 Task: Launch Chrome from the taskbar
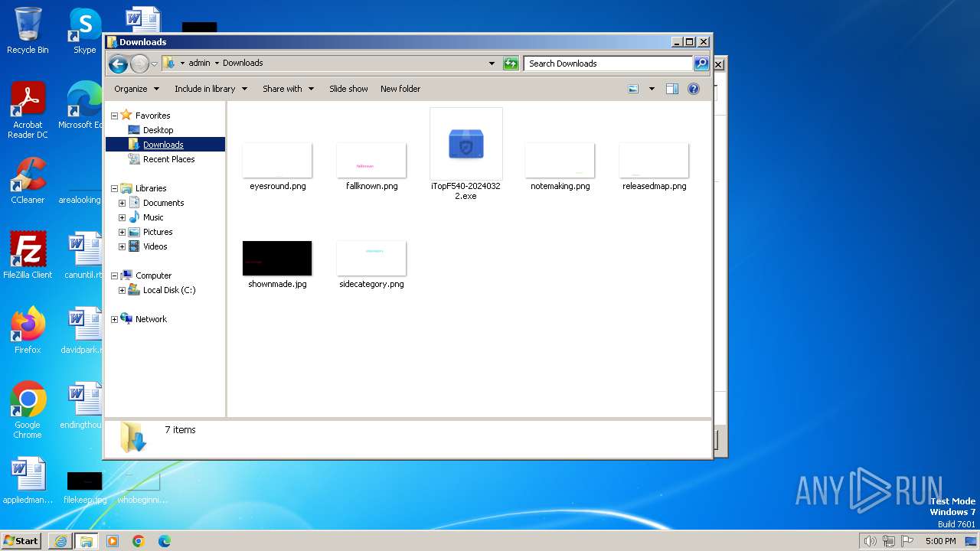pyautogui.click(x=139, y=541)
